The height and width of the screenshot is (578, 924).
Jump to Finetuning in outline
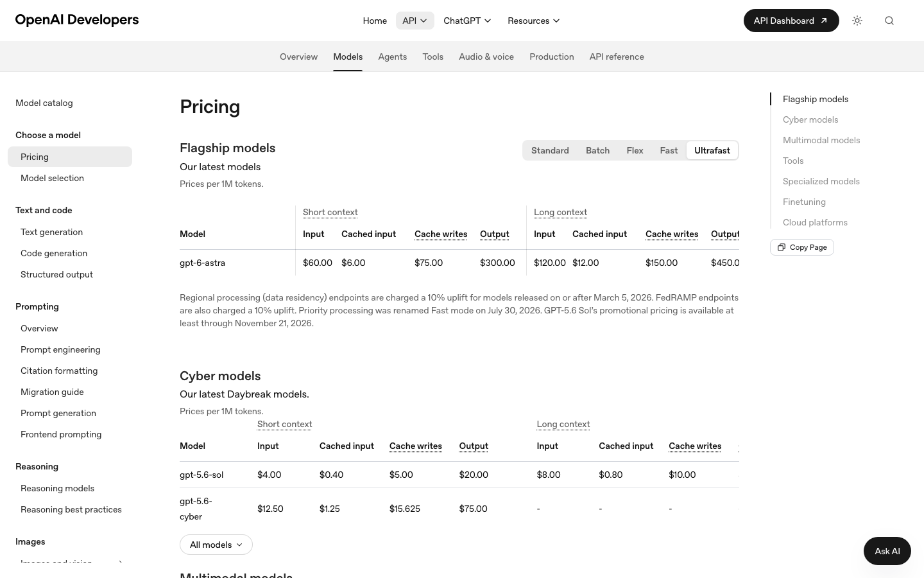(804, 202)
